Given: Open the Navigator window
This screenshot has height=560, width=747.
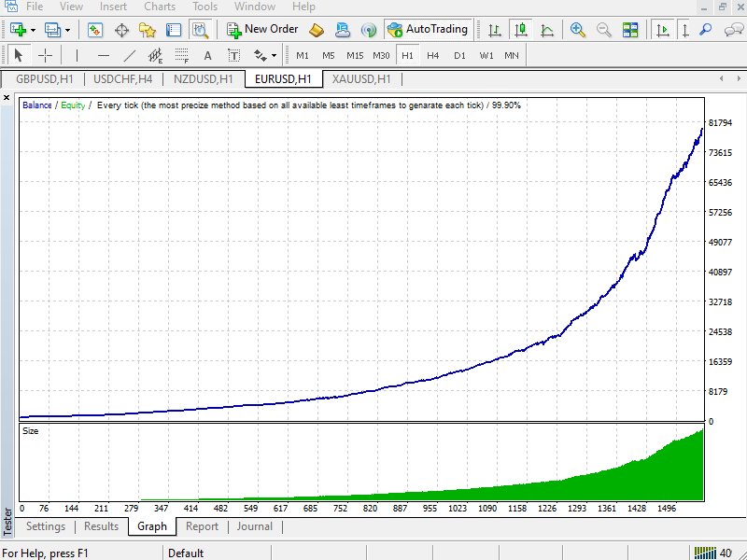Looking at the screenshot, I should click(x=147, y=29).
